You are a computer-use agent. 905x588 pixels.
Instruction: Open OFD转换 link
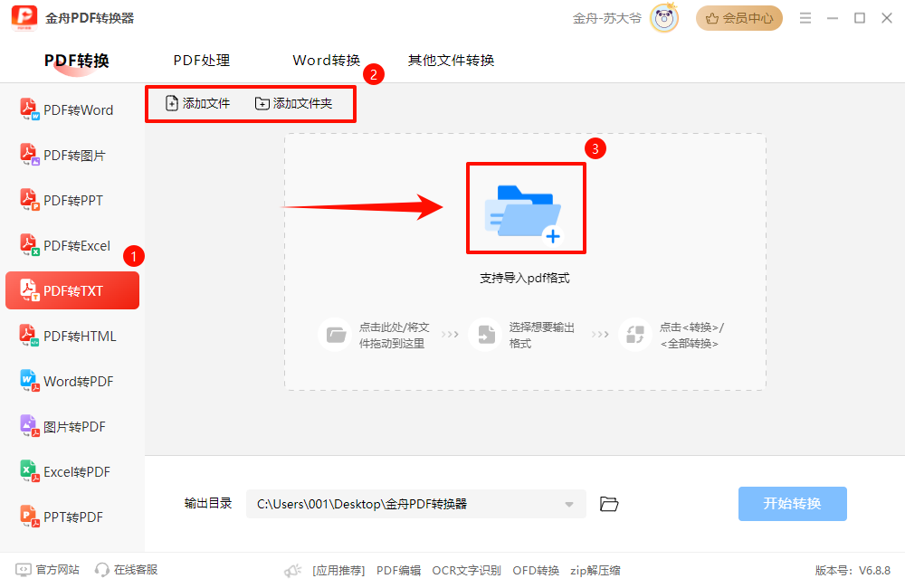click(536, 571)
